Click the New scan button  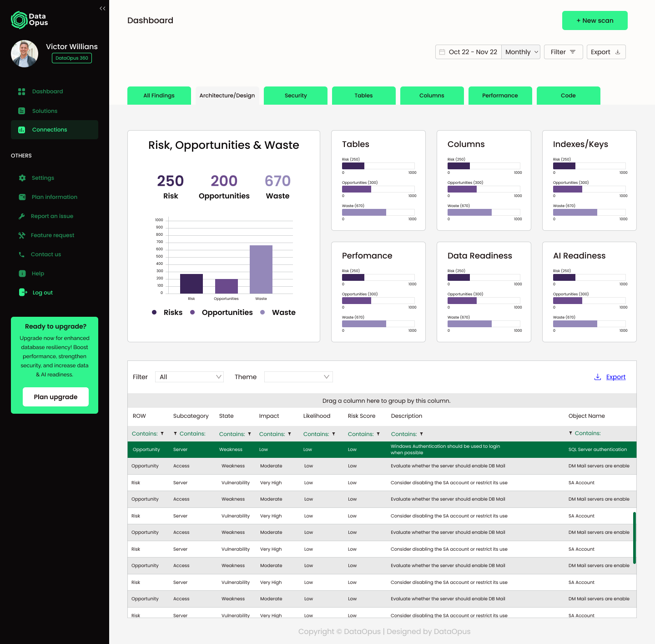pyautogui.click(x=595, y=20)
